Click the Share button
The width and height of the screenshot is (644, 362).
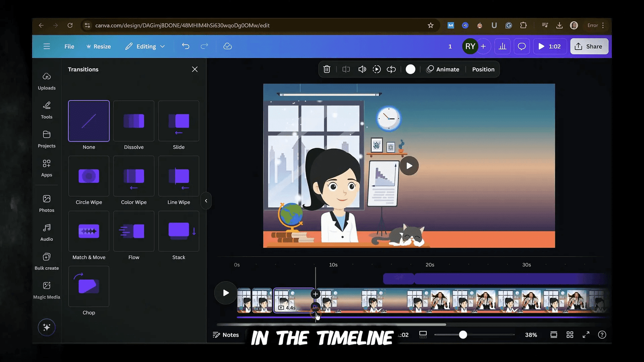589,46
